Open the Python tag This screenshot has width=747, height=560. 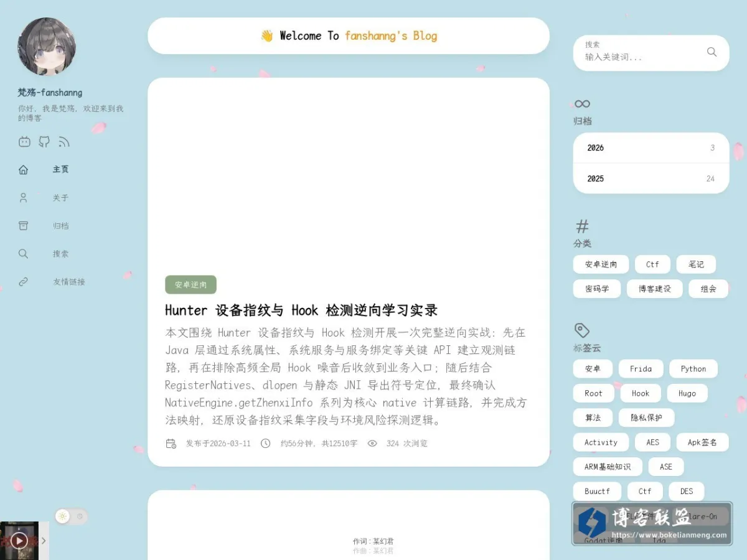(x=693, y=369)
